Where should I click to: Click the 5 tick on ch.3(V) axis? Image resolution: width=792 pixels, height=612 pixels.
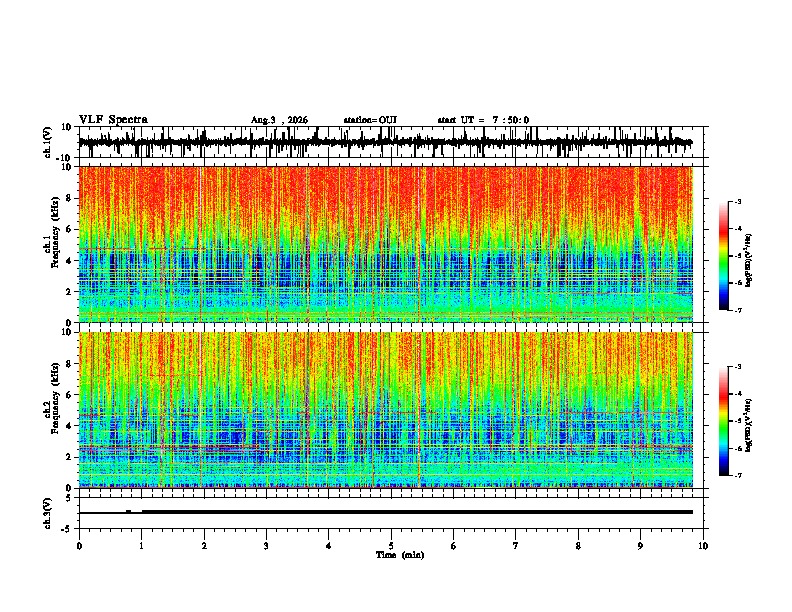[70, 498]
